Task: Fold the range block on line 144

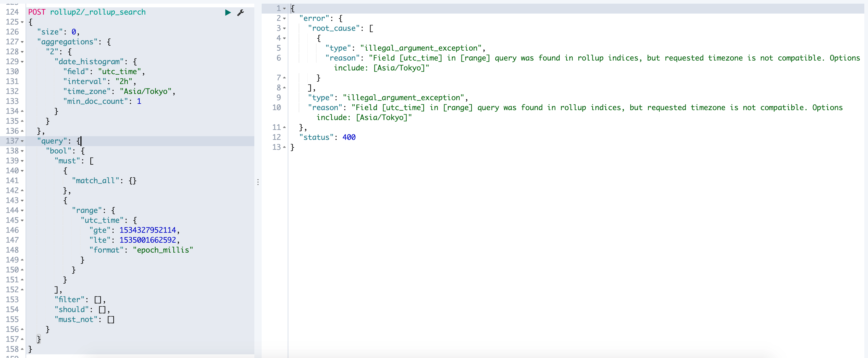Action: [x=22, y=211]
